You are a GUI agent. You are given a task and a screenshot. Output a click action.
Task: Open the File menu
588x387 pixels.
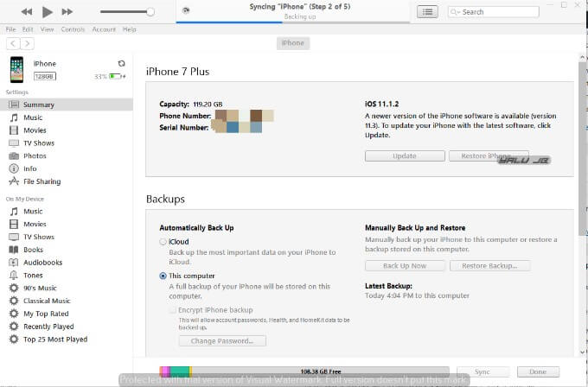10,29
